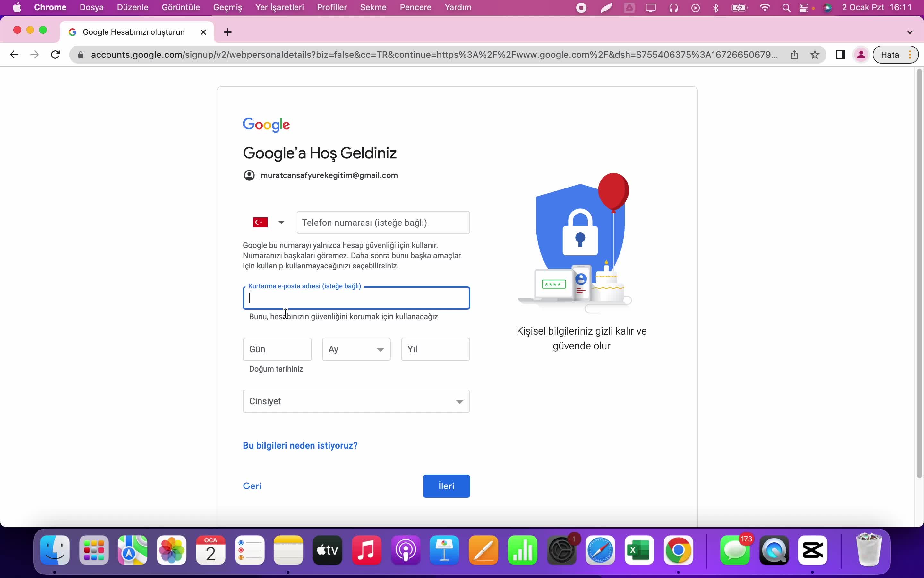Screen dimensions: 924x578
Task: Open Finder from the Dock
Action: [55, 550]
